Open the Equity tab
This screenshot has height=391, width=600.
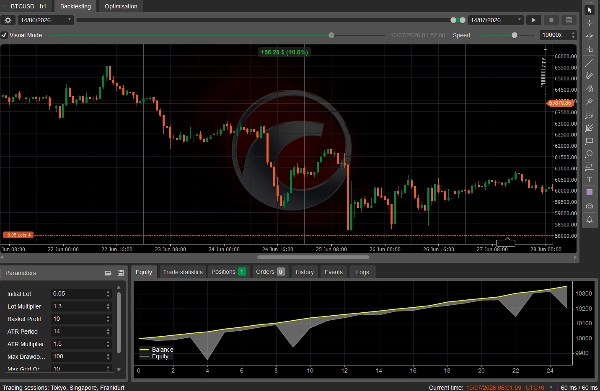tap(144, 272)
